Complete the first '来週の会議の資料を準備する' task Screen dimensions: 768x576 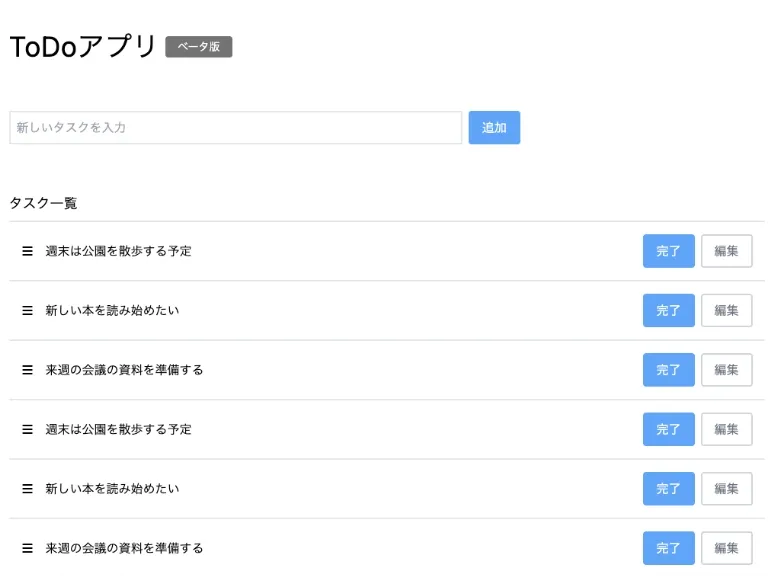[x=668, y=370]
